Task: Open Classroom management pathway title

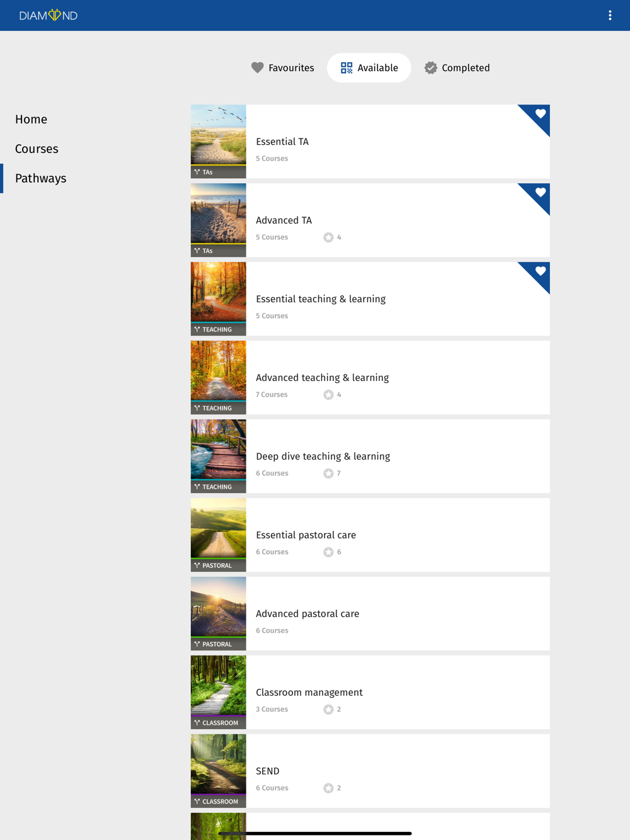Action: (x=309, y=693)
